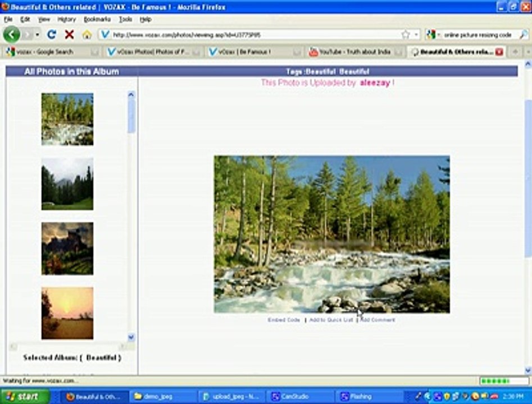The width and height of the screenshot is (532, 404).
Task: Open the Google search engine selector
Action: 433,35
